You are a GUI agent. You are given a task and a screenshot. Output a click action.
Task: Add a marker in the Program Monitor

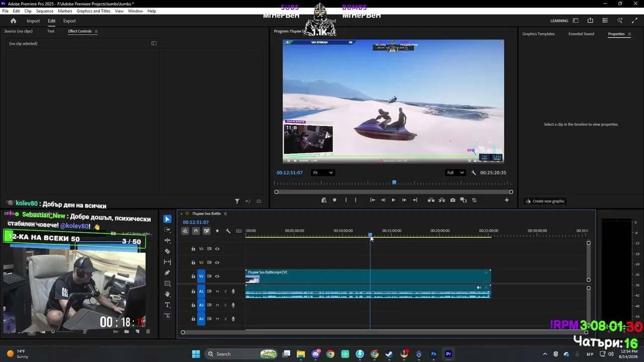click(x=335, y=200)
